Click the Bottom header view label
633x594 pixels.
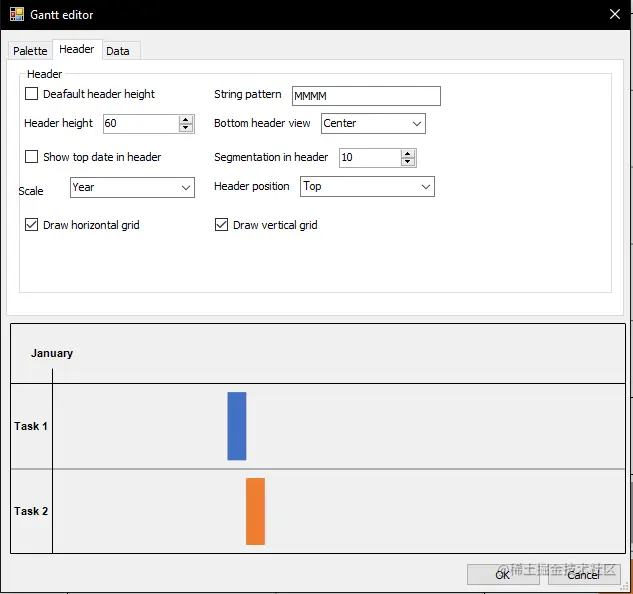[262, 123]
